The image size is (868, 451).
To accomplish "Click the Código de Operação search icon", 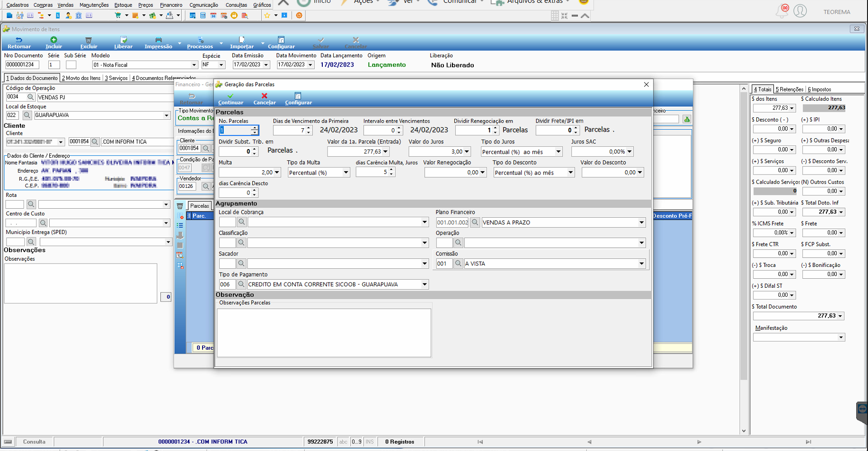I will pyautogui.click(x=31, y=97).
